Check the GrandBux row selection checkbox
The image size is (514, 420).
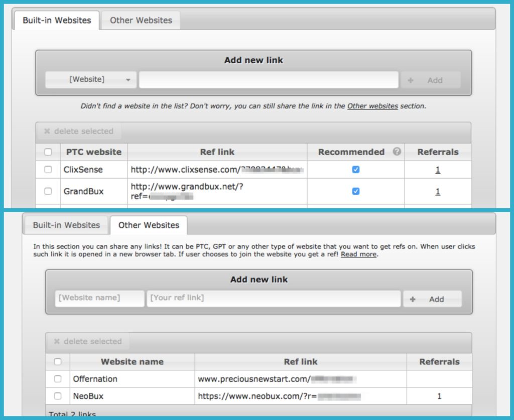coord(48,191)
